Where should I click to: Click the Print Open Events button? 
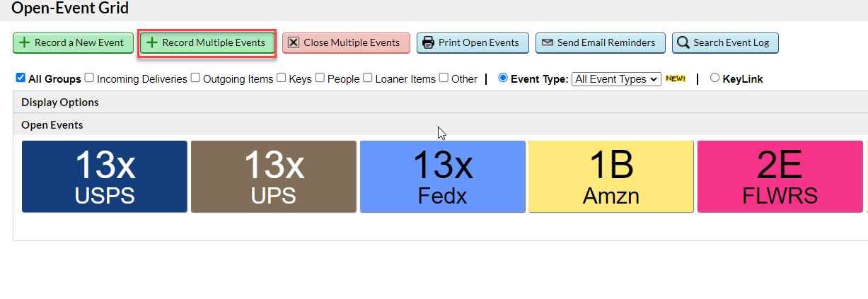[471, 42]
